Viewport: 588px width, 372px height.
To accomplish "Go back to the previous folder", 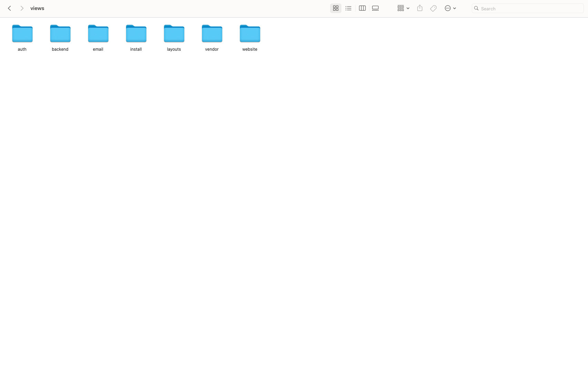I will (x=10, y=8).
